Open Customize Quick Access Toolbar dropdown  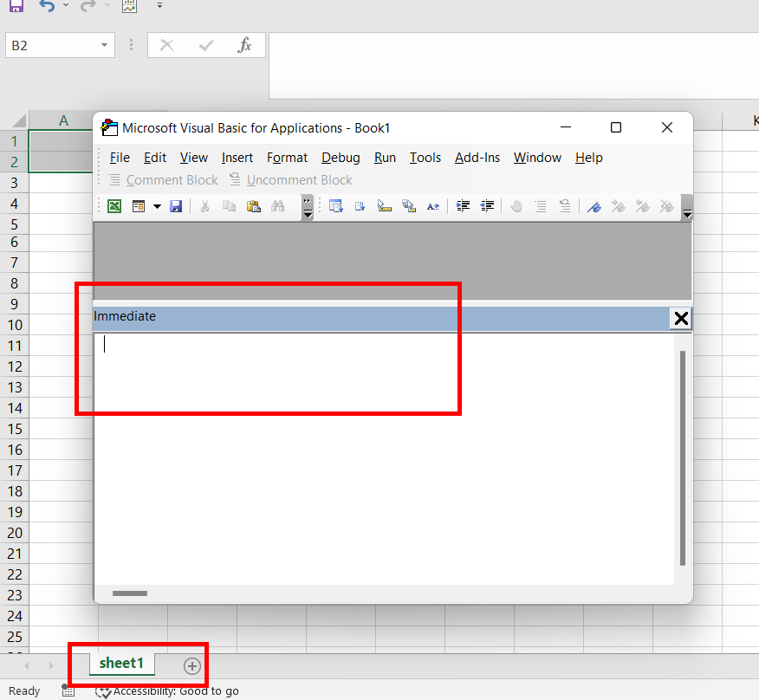pyautogui.click(x=159, y=5)
